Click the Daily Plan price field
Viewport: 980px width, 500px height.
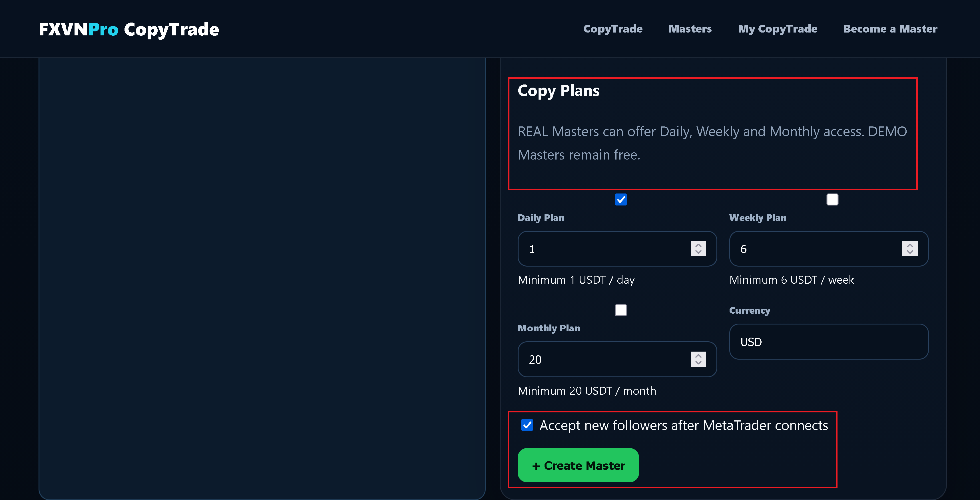pos(617,249)
